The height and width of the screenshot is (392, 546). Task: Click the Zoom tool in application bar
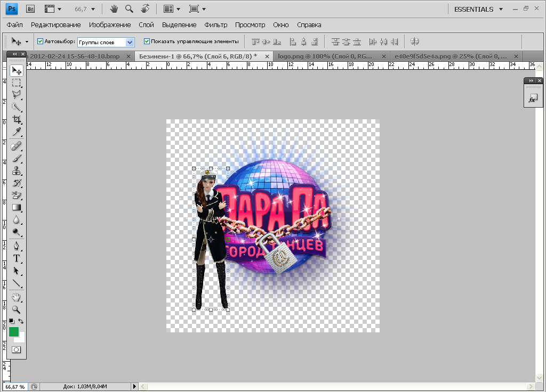tap(129, 9)
